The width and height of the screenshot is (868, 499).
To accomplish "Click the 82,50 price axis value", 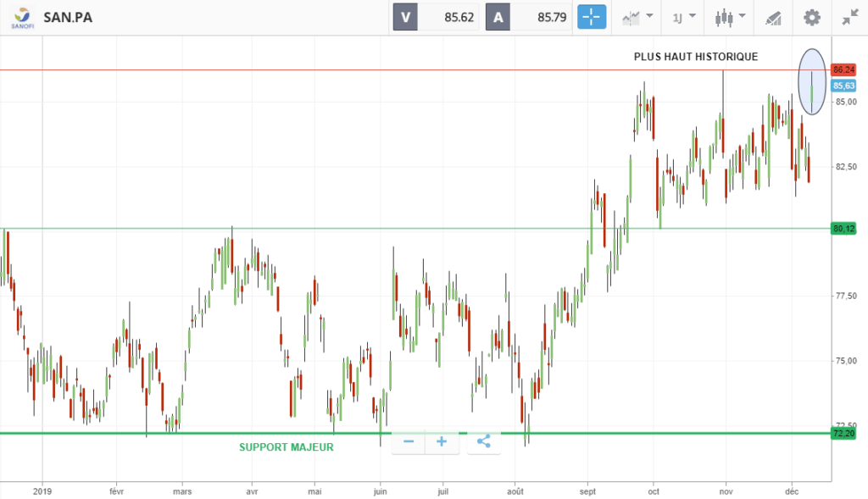I will tap(847, 167).
